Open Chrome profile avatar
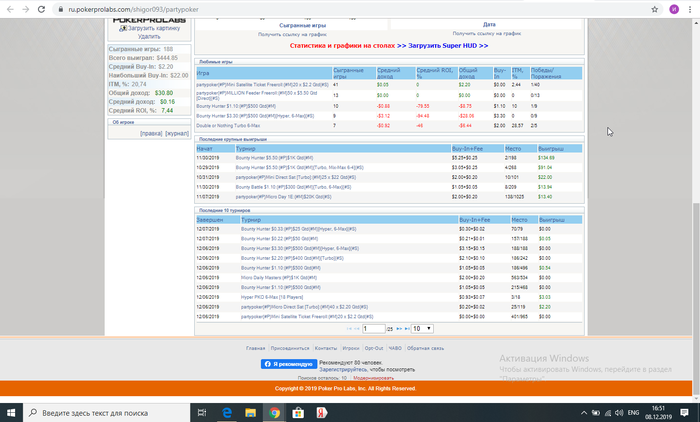The image size is (700, 422). point(674,9)
